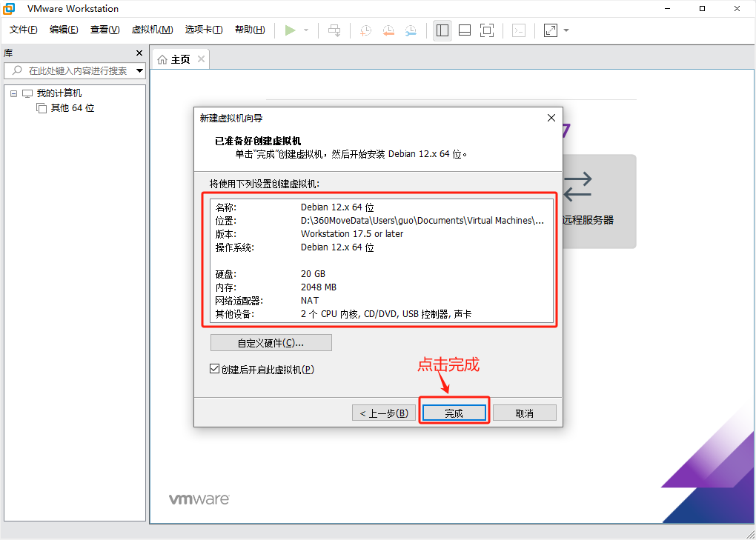756x540 pixels.
Task: Click the 20 GB disk size value
Action: click(x=313, y=273)
